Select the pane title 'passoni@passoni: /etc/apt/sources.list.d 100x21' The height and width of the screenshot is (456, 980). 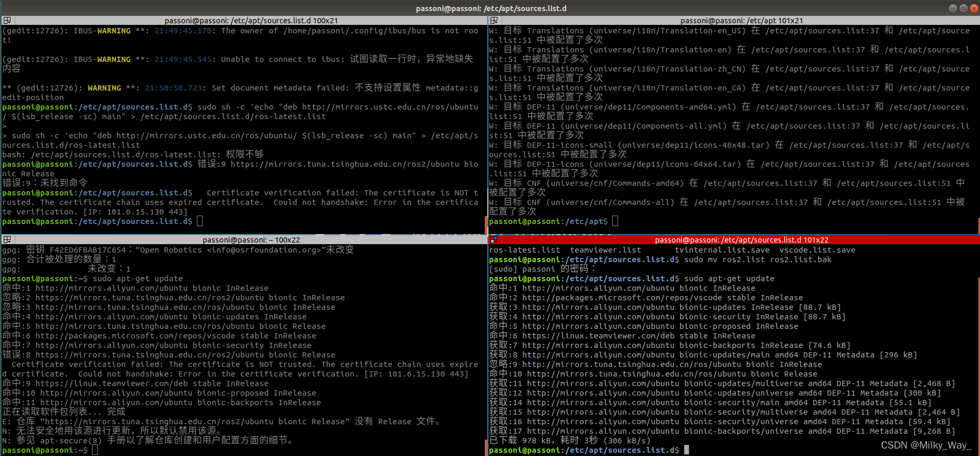(251, 21)
